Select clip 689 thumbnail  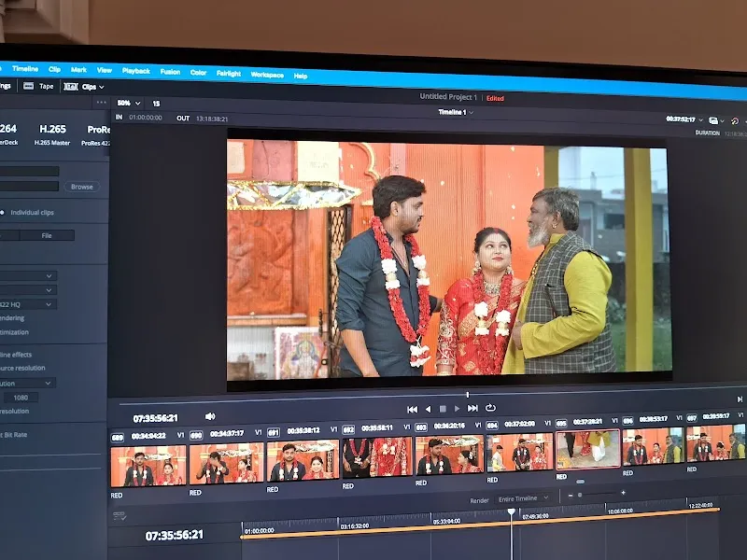[148, 466]
